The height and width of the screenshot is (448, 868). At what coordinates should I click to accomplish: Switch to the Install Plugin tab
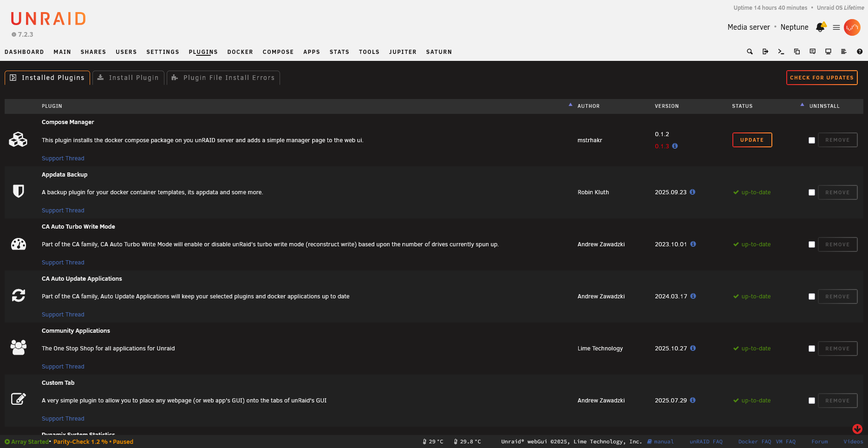[128, 78]
